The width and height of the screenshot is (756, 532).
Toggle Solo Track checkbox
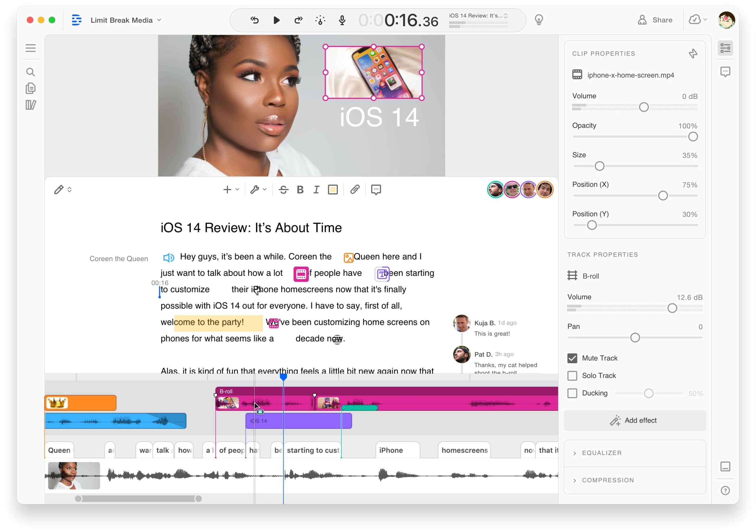point(572,375)
